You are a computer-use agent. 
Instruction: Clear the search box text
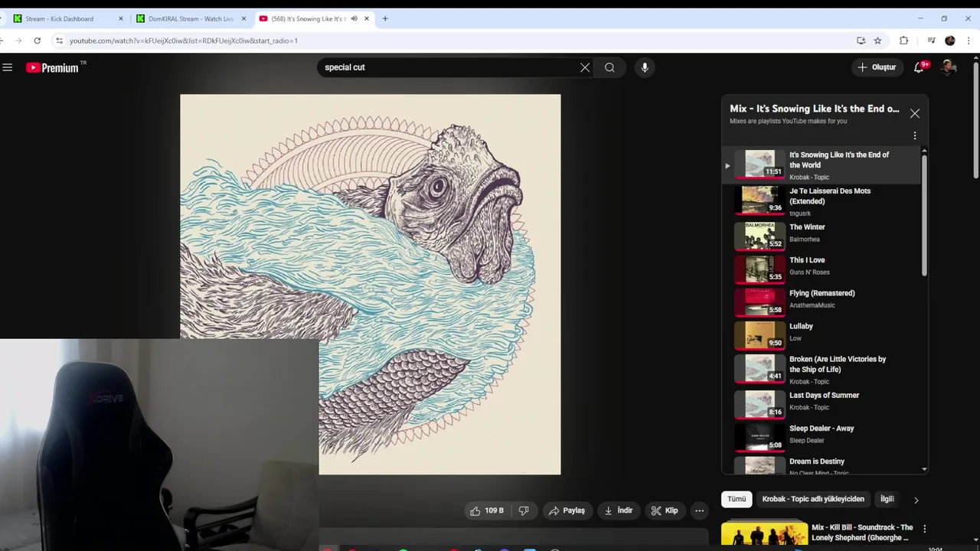585,67
